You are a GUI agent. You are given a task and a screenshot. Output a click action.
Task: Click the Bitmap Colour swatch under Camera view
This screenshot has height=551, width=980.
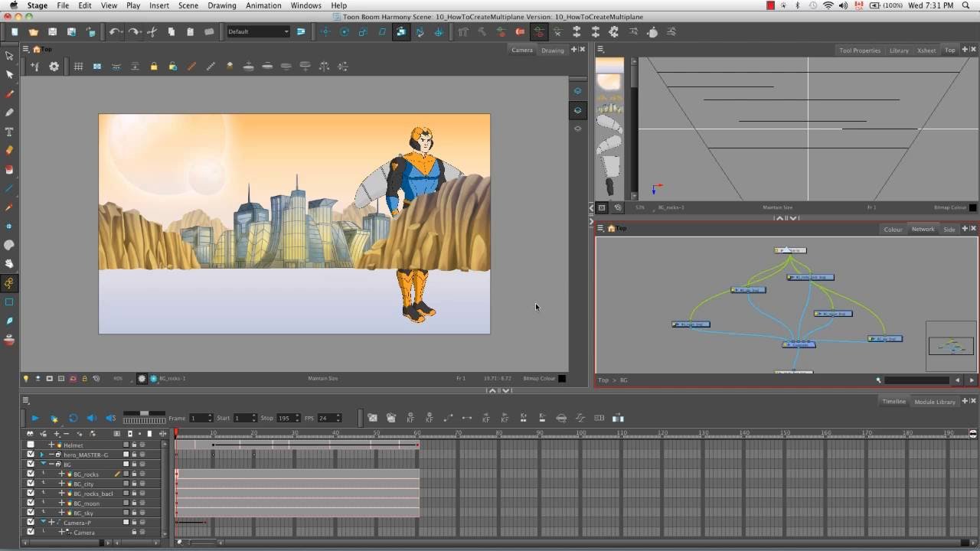tap(562, 378)
